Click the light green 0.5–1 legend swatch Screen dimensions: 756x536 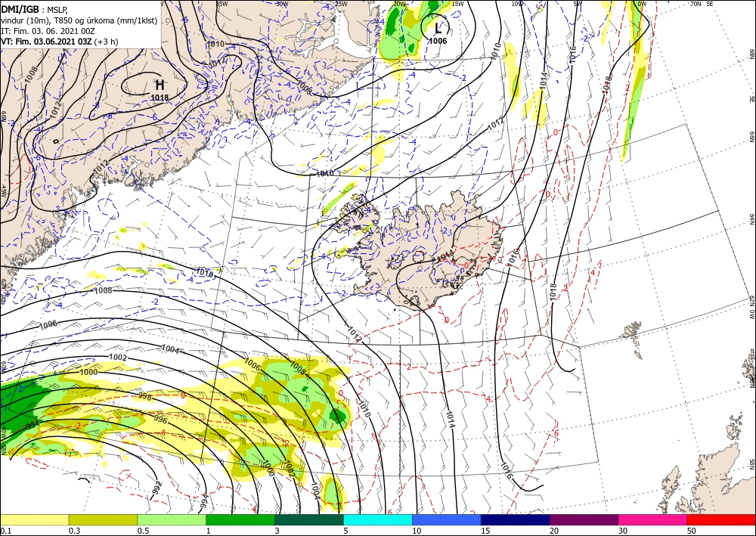coord(172,519)
